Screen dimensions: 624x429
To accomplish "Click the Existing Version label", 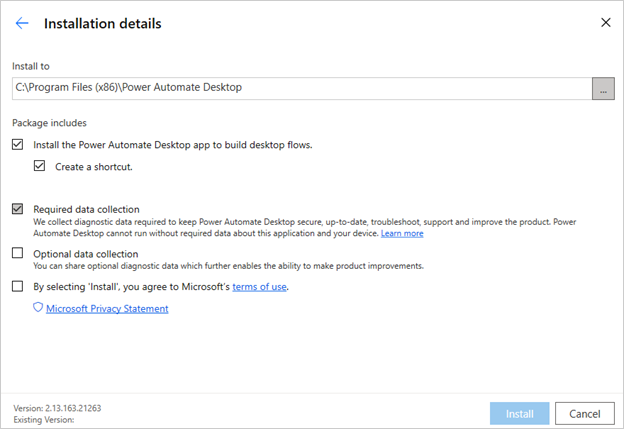I will 44,419.
